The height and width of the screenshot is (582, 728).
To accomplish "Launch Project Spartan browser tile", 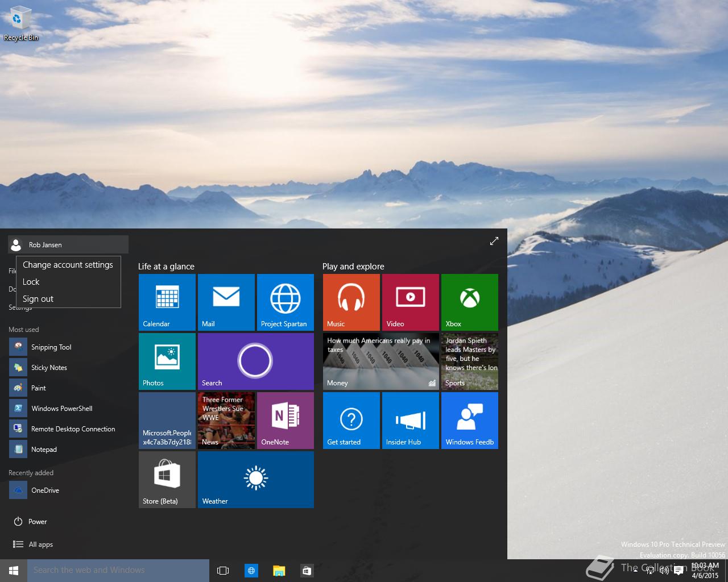I will pos(286,302).
